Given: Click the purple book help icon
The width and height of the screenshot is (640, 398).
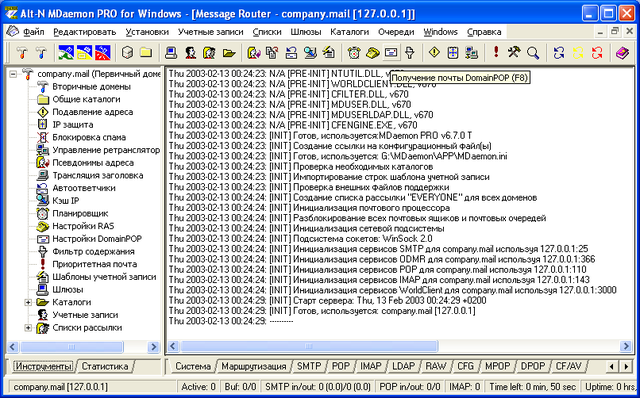Looking at the screenshot, I should pos(622,53).
